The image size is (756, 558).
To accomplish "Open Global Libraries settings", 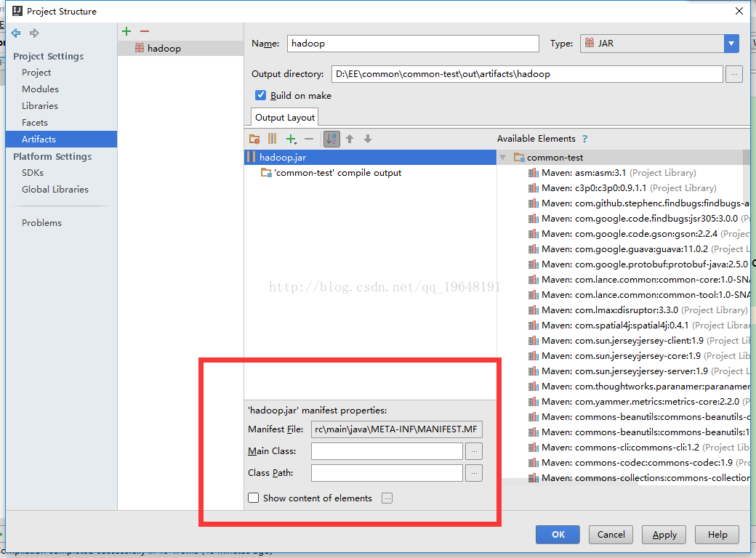I will [55, 190].
